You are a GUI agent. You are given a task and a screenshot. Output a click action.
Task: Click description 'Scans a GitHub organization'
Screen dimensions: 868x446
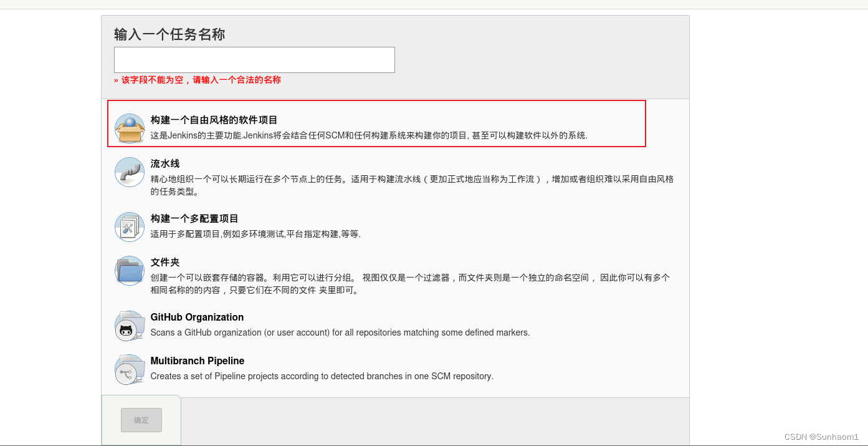(x=340, y=332)
